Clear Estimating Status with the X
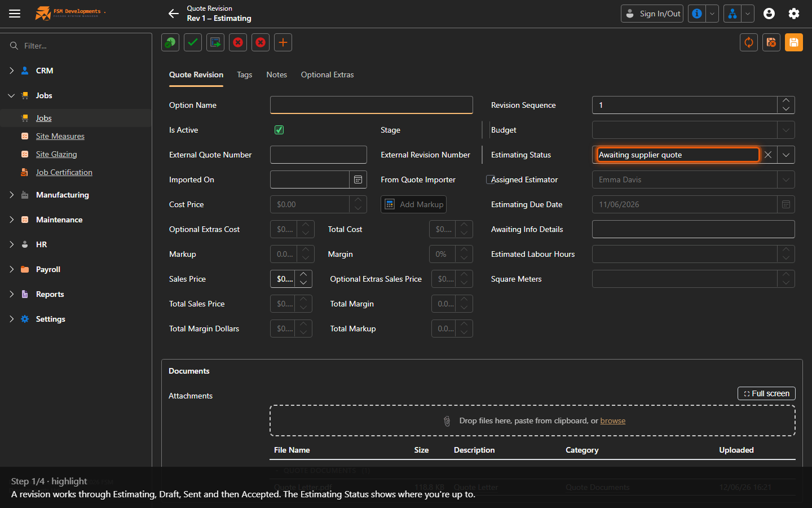The image size is (812, 508). pos(768,155)
